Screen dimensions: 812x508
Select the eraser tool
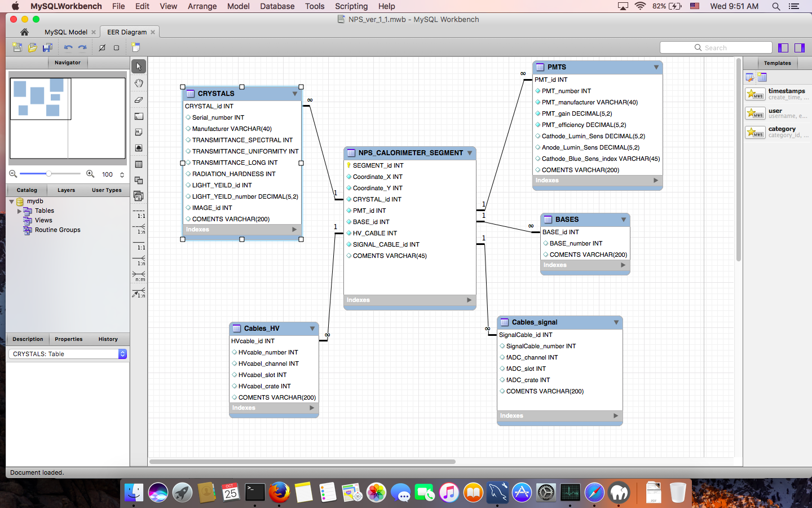pos(139,100)
